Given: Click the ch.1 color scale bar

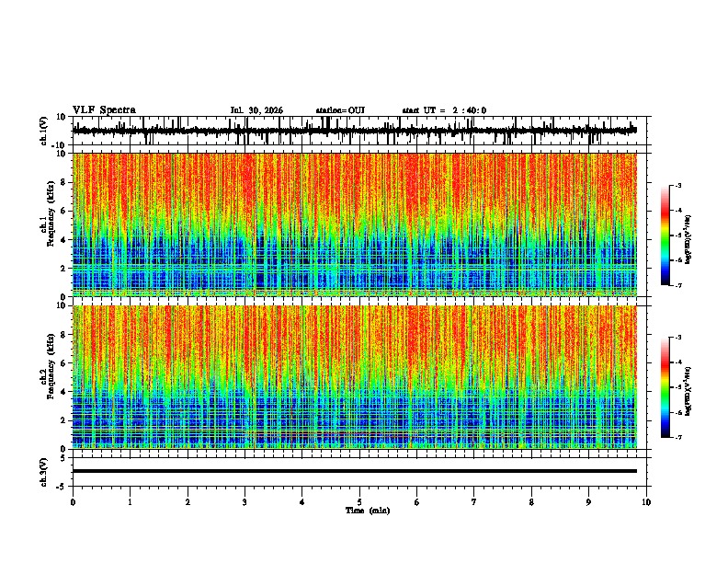Looking at the screenshot, I should coord(665,236).
